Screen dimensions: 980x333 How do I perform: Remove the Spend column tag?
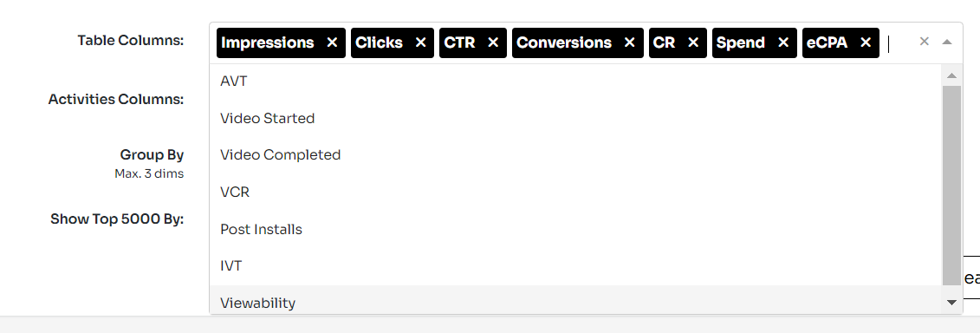pyautogui.click(x=783, y=42)
